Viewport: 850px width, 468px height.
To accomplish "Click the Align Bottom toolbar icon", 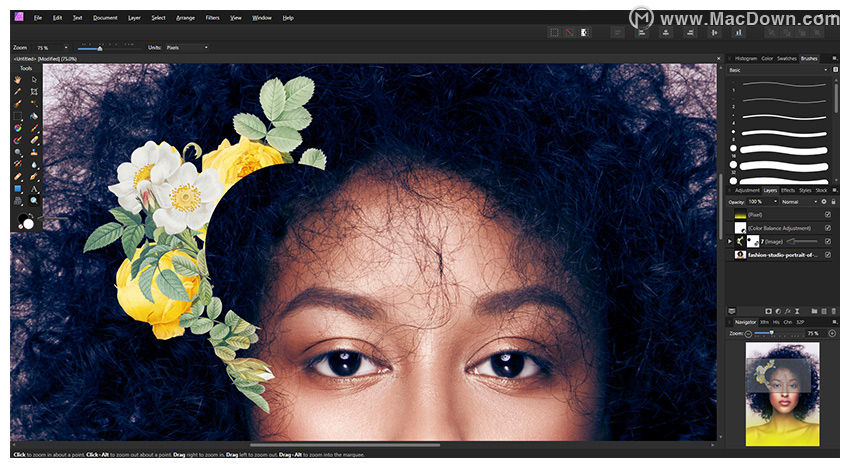I will tap(738, 33).
